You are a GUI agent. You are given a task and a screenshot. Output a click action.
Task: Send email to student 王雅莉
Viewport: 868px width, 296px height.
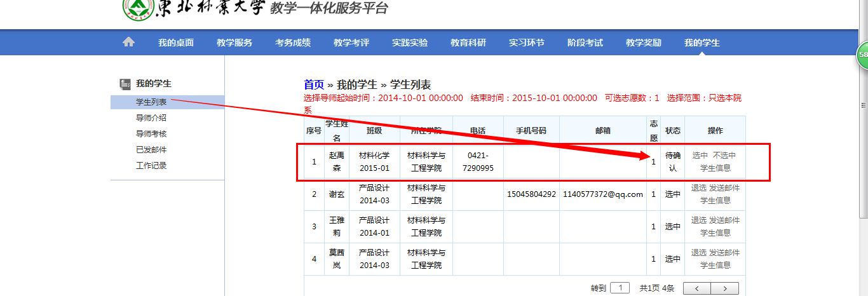pos(724,220)
